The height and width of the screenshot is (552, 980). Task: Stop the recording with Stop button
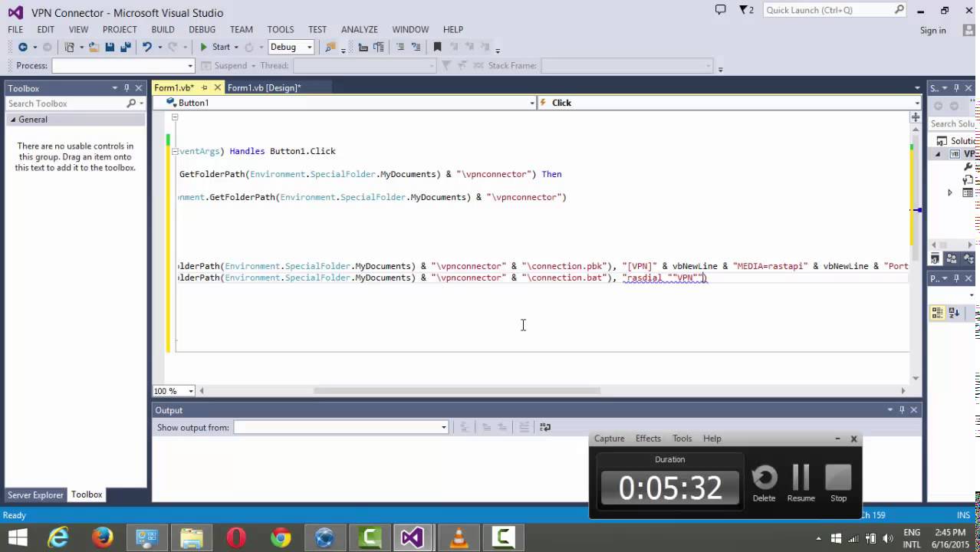point(838,483)
